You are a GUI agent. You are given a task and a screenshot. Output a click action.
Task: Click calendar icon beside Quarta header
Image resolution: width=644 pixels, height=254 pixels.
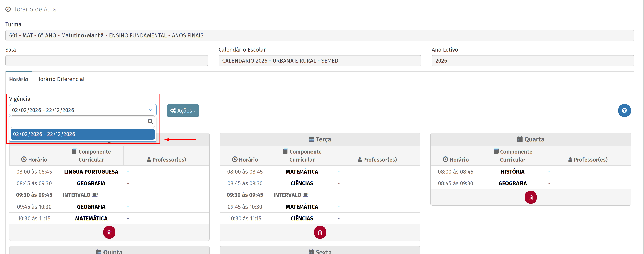coord(520,139)
